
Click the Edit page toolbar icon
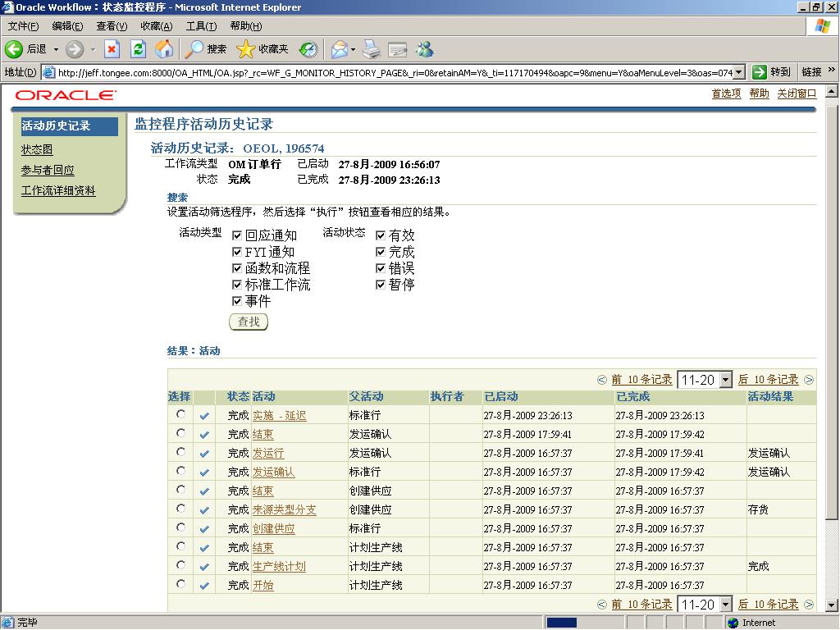tap(398, 49)
